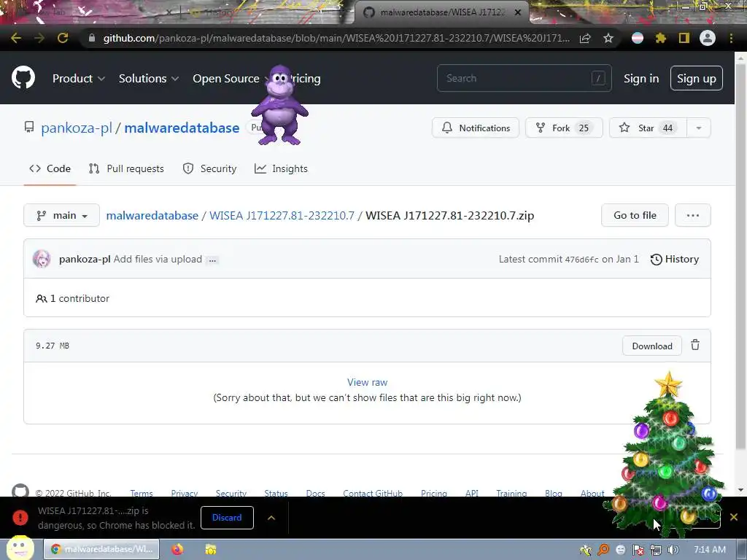Click the volume speaker tray icon
This screenshot has width=747, height=560.
pos(673,550)
